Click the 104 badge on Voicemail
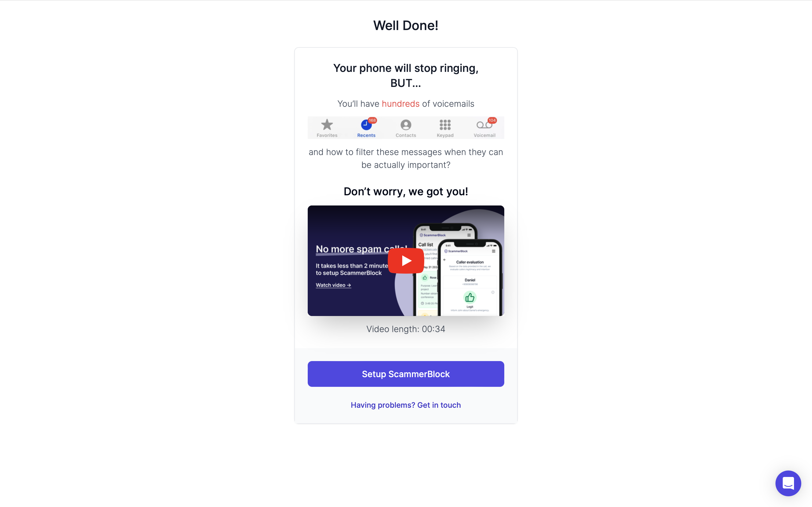Image resolution: width=812 pixels, height=507 pixels. (x=492, y=120)
